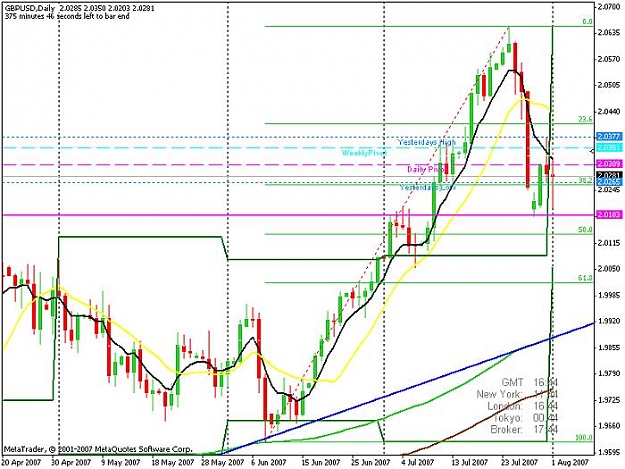Click the magenta 2.0183 price tag
Image resolution: width=625 pixels, height=469 pixels.
(609, 215)
